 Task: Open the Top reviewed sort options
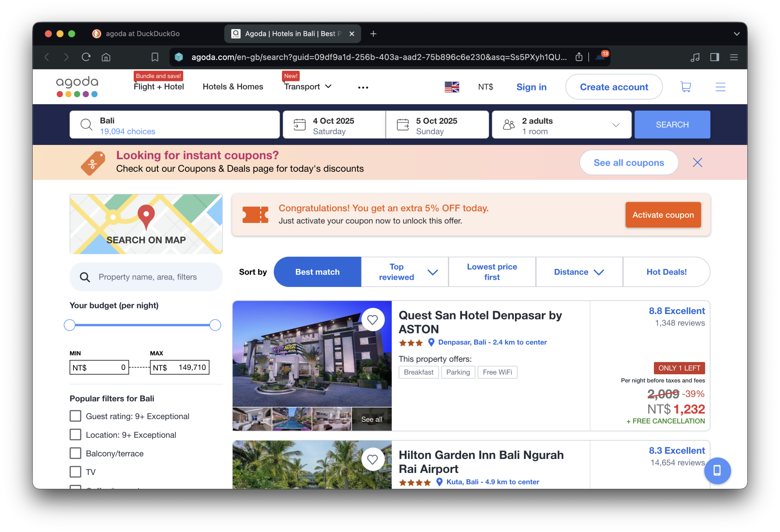[404, 272]
